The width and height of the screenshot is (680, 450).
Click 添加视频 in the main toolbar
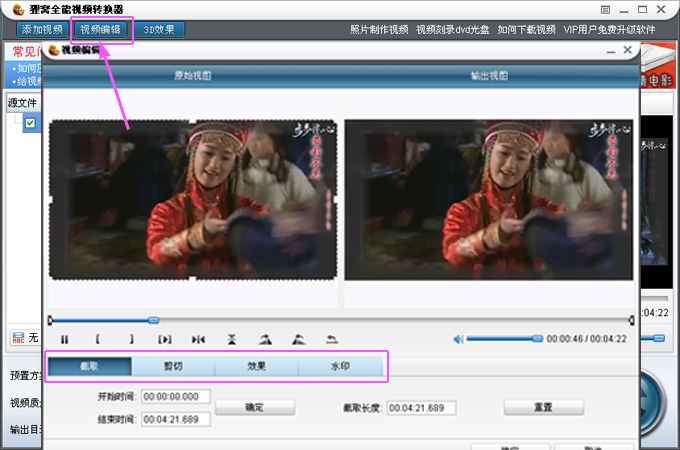coord(42,29)
